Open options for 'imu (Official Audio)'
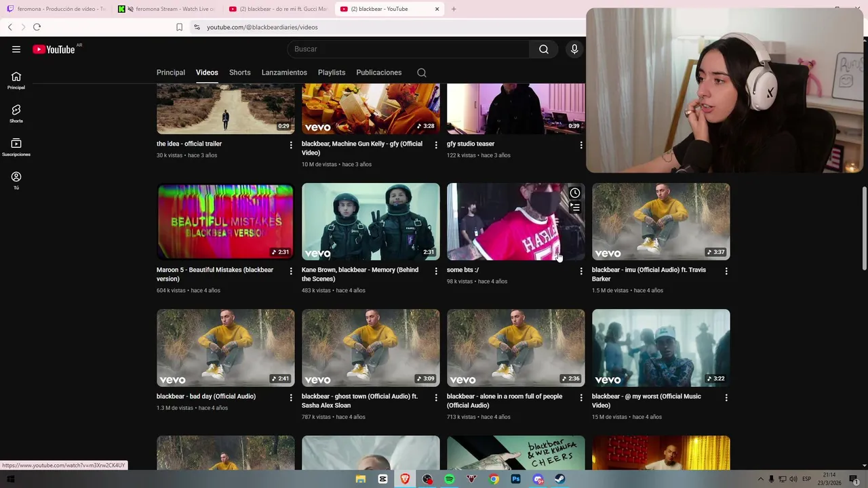 [x=726, y=271]
